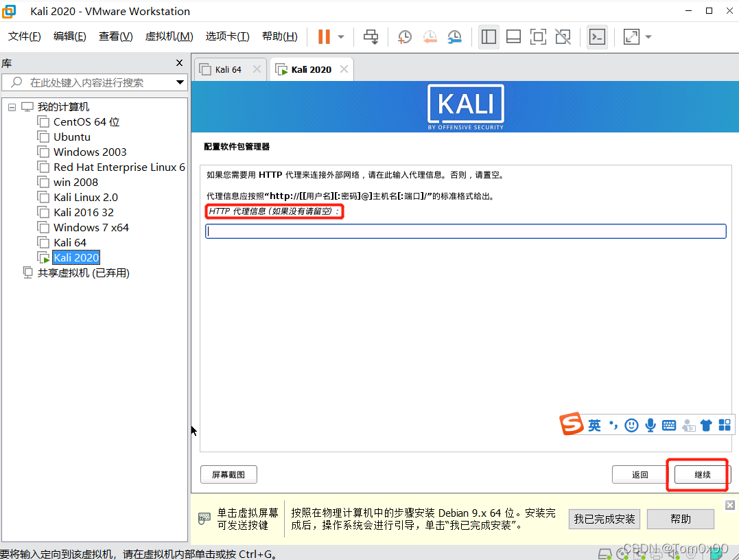Select Kali Linux 2.0 in library
The image size is (739, 560).
click(85, 198)
